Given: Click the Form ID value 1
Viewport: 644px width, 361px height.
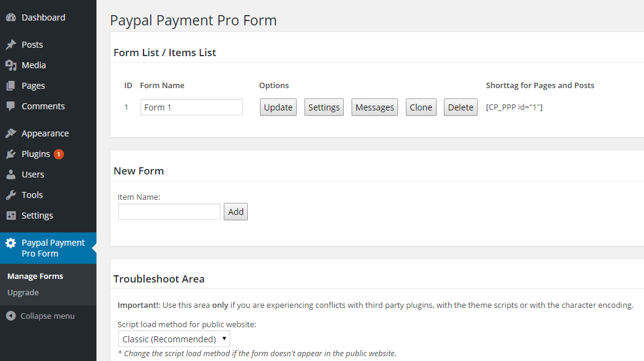Looking at the screenshot, I should pyautogui.click(x=127, y=107).
